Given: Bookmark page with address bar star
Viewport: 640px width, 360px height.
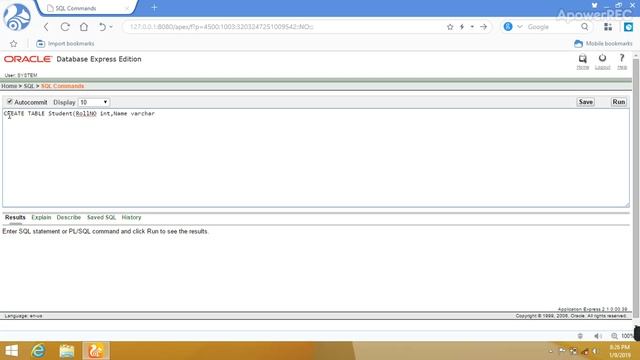Looking at the screenshot, I should 450,27.
